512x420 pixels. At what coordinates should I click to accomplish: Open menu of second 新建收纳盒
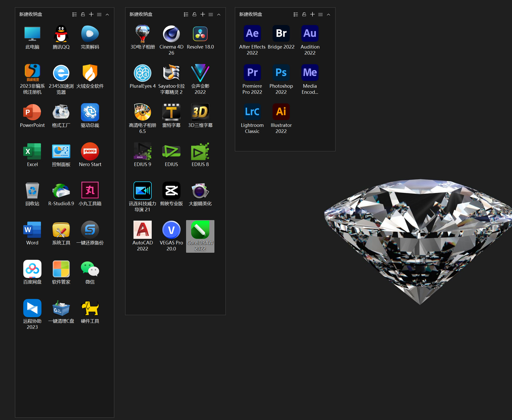(211, 14)
